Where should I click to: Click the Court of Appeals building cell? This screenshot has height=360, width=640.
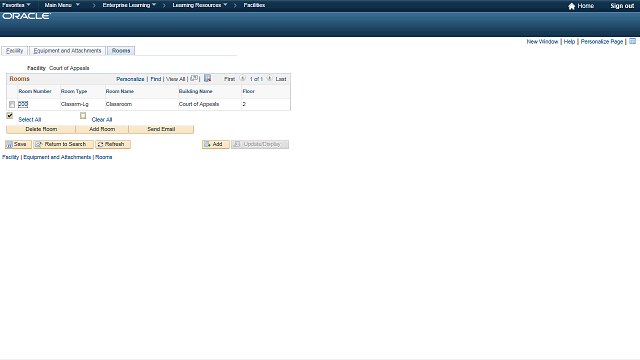click(x=199, y=104)
